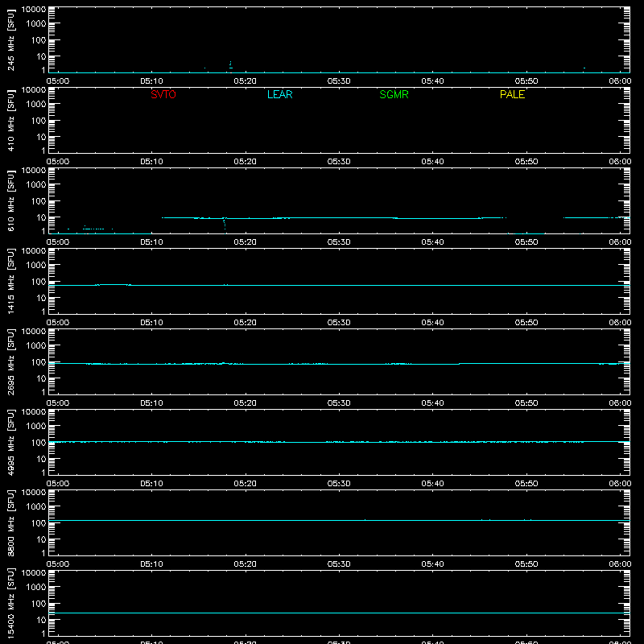The image size is (644, 644).
Task: Click 05:30 tick label under 4995 MHz panel
Action: click(339, 484)
